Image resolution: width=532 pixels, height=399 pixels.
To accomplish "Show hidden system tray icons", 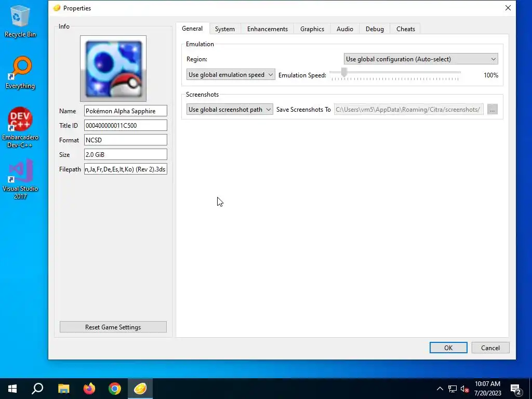I will (440, 389).
